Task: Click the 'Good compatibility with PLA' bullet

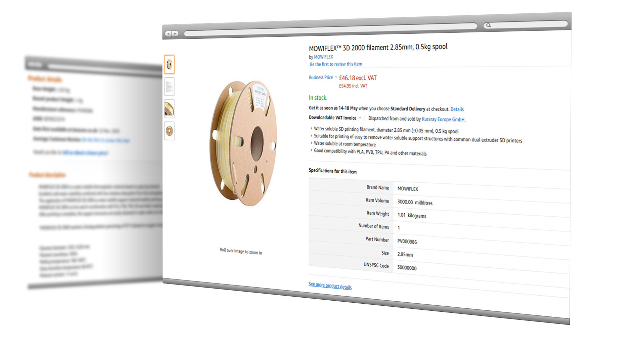Action: [x=370, y=152]
